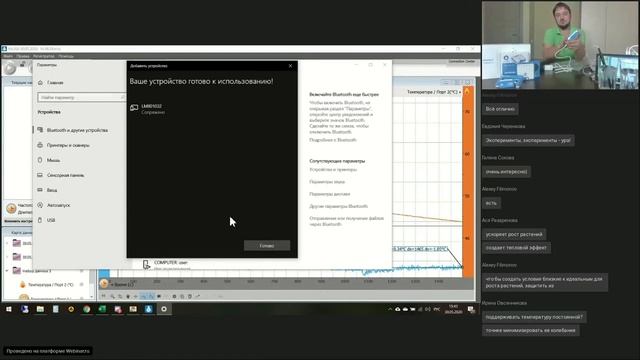Select the paired LMB01032 device entry

point(148,109)
